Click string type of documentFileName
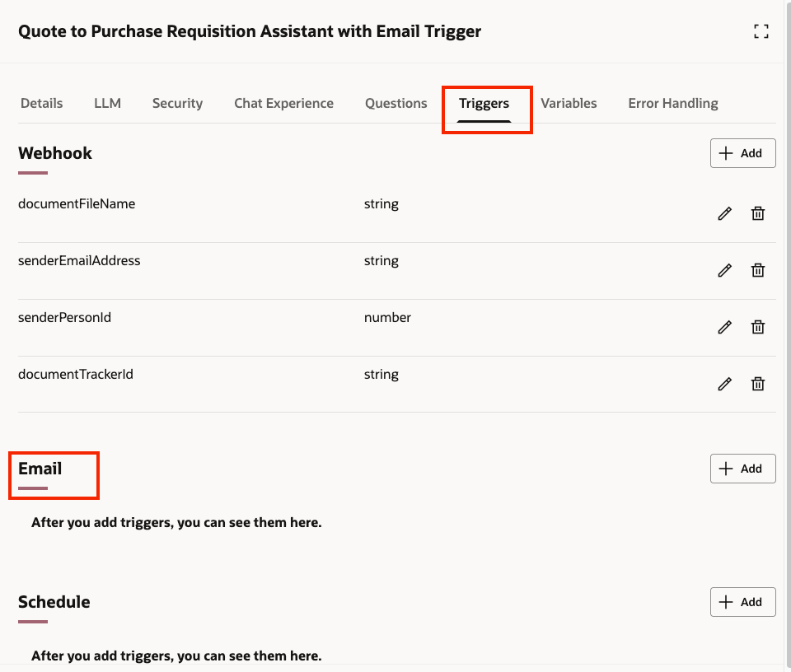791x672 pixels. (x=381, y=204)
